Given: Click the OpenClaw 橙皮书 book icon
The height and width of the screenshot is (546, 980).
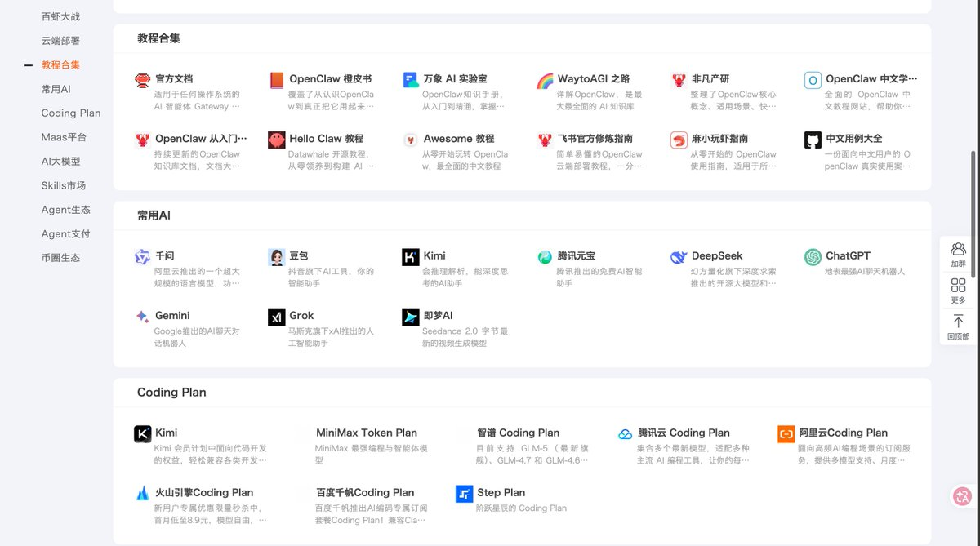Looking at the screenshot, I should pyautogui.click(x=277, y=80).
